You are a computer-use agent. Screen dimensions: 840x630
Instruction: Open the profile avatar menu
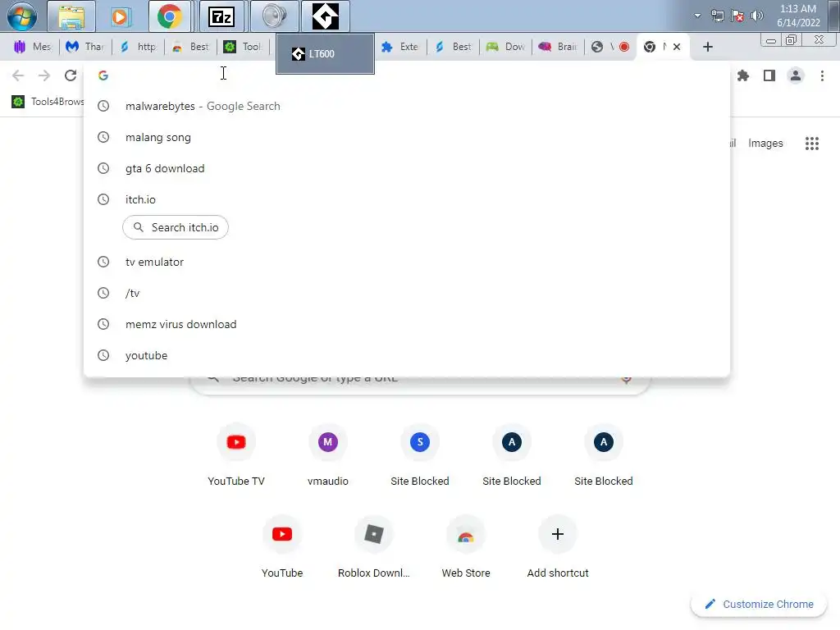[796, 75]
